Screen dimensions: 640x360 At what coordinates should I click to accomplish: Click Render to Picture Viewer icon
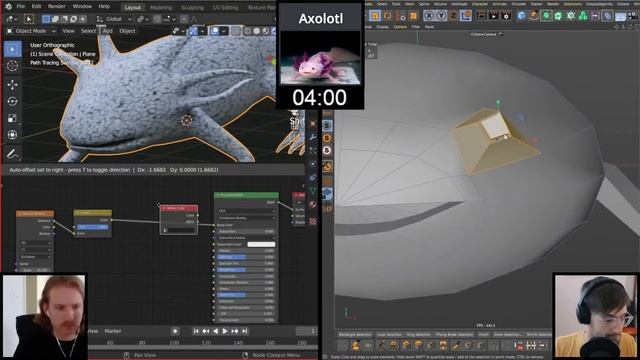[493, 16]
